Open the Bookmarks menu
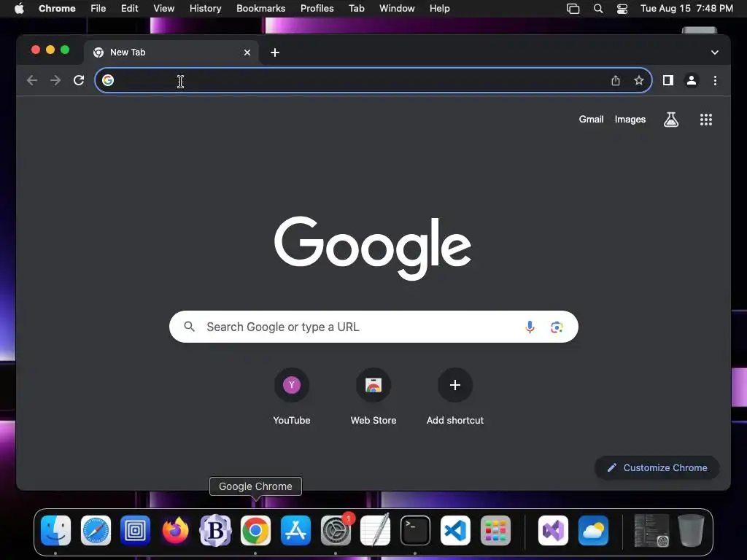 click(261, 9)
